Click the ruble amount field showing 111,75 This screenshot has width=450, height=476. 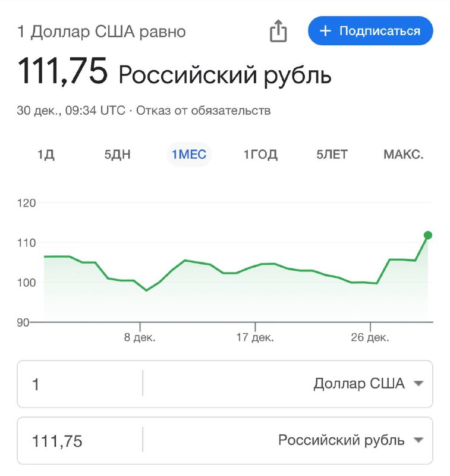[x=80, y=440]
